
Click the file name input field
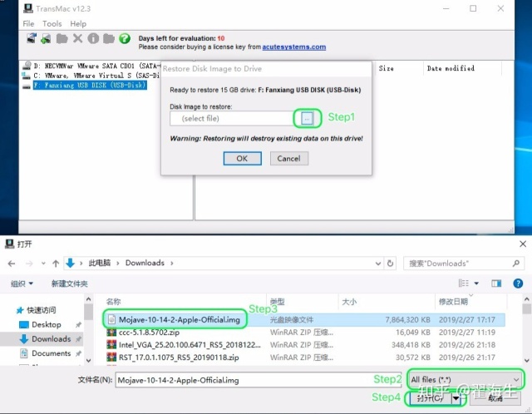tap(259, 380)
